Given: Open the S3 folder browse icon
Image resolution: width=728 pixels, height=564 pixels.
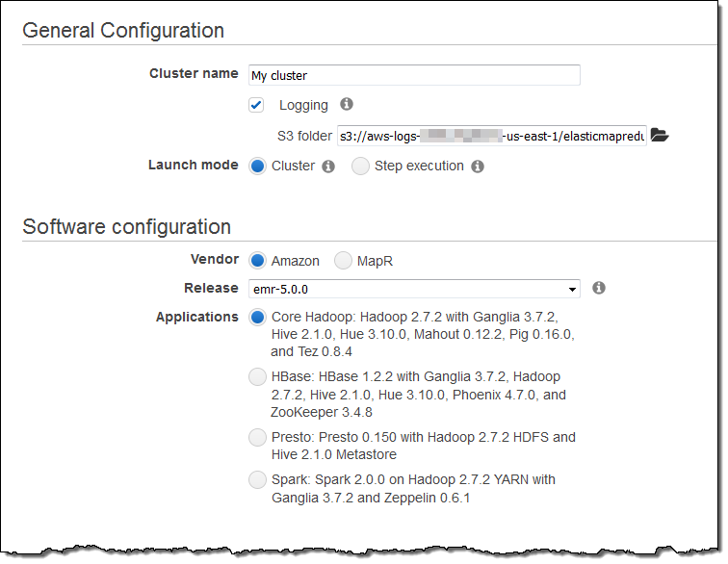Looking at the screenshot, I should pyautogui.click(x=659, y=136).
